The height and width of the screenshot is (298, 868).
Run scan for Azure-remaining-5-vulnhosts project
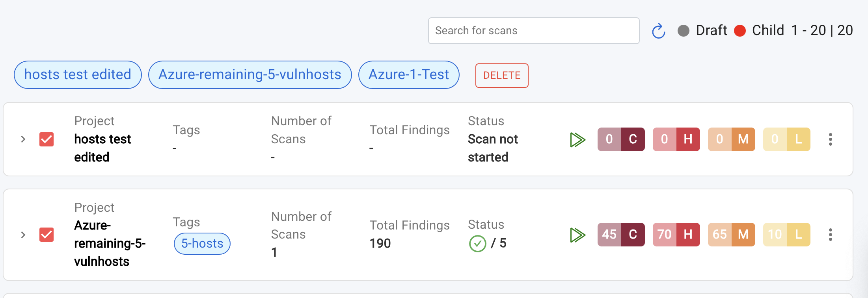(577, 235)
